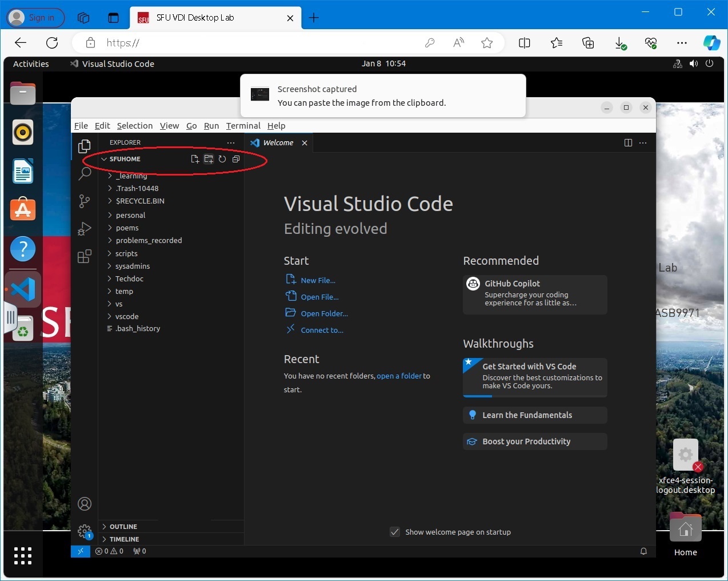
Task: Open the Selection menu
Action: tap(135, 126)
